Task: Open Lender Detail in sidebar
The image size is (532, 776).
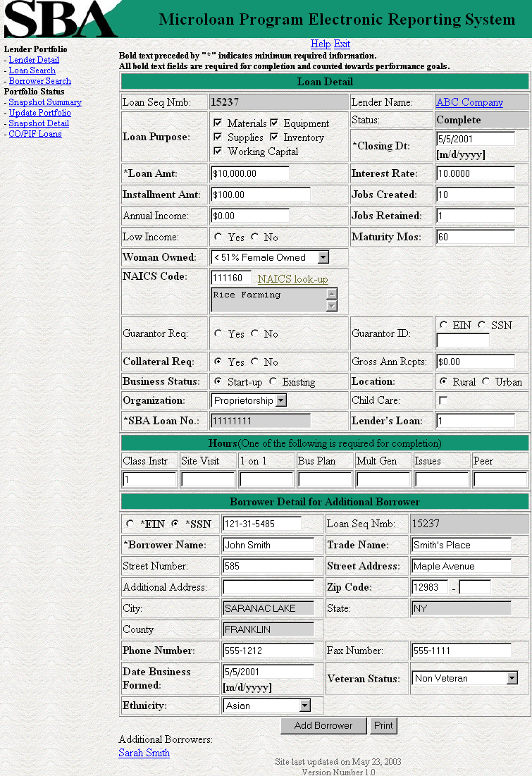Action: pos(34,60)
